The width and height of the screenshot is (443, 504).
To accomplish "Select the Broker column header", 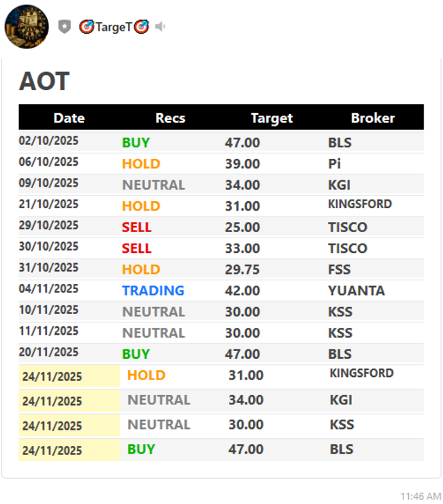I will [373, 118].
